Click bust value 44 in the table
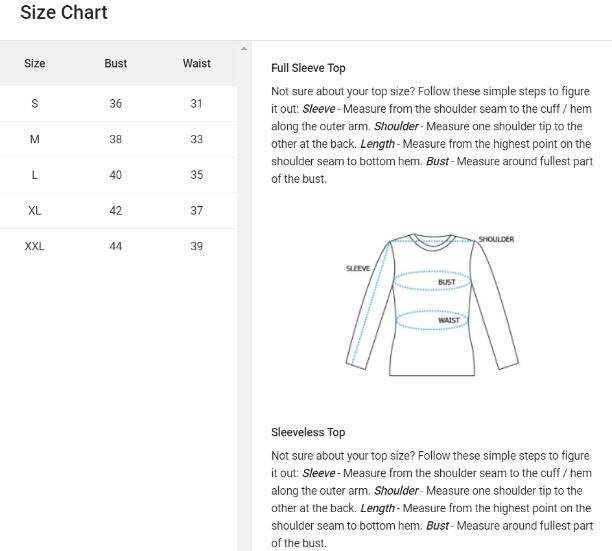The height and width of the screenshot is (551, 612). (x=116, y=246)
